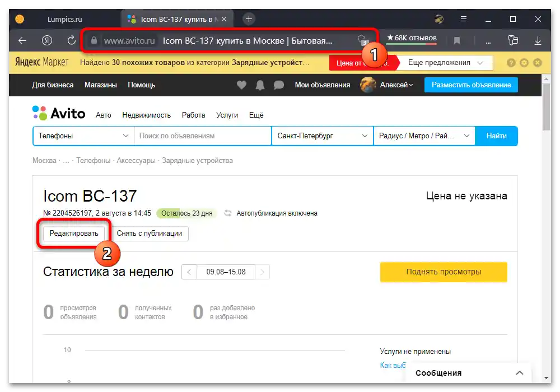Click the Автопубликация включена arrows icon

pyautogui.click(x=227, y=213)
